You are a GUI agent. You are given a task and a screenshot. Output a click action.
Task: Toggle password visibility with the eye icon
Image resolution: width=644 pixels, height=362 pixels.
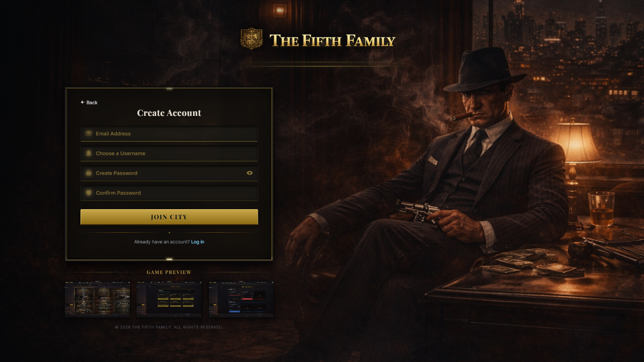[x=250, y=173]
